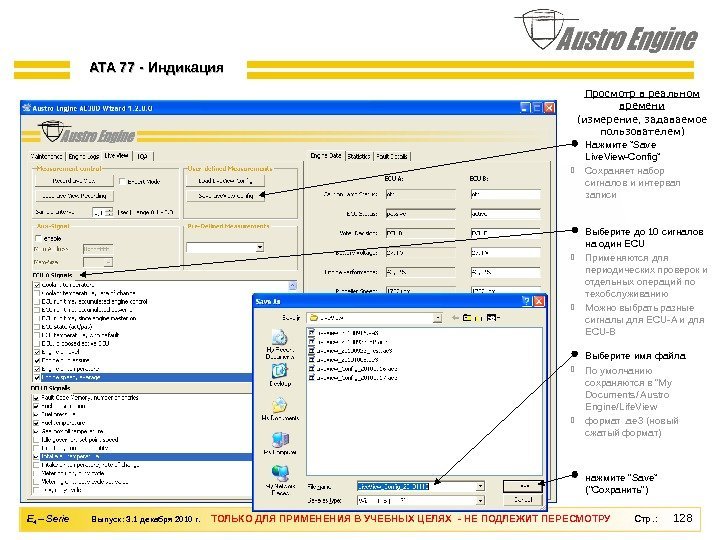Open My Computer in Save As sidebar
Viewport: 720px width, 540px height.
click(x=280, y=444)
